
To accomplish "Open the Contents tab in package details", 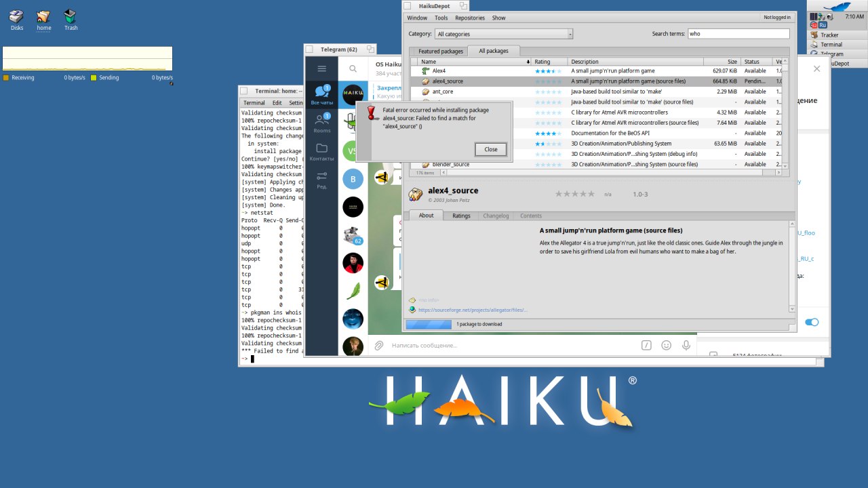I will (531, 216).
